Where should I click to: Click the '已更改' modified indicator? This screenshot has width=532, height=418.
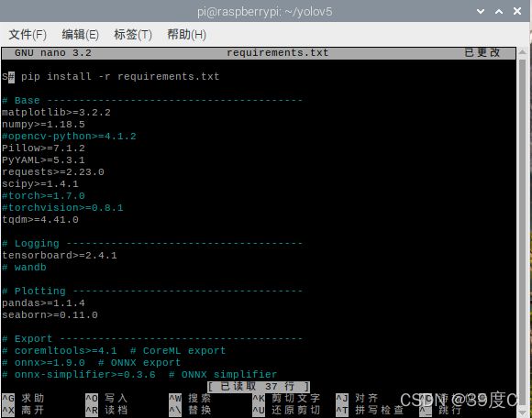point(482,52)
